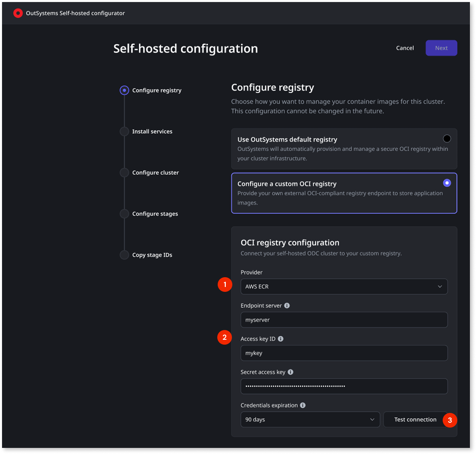Go to the Configure stages step label

pos(155,214)
